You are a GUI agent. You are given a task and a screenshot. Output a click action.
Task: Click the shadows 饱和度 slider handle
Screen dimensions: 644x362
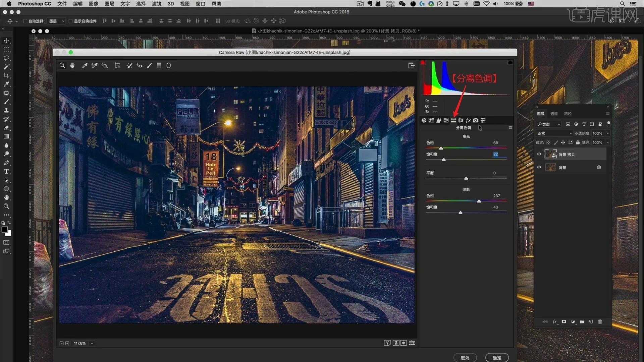click(x=461, y=213)
